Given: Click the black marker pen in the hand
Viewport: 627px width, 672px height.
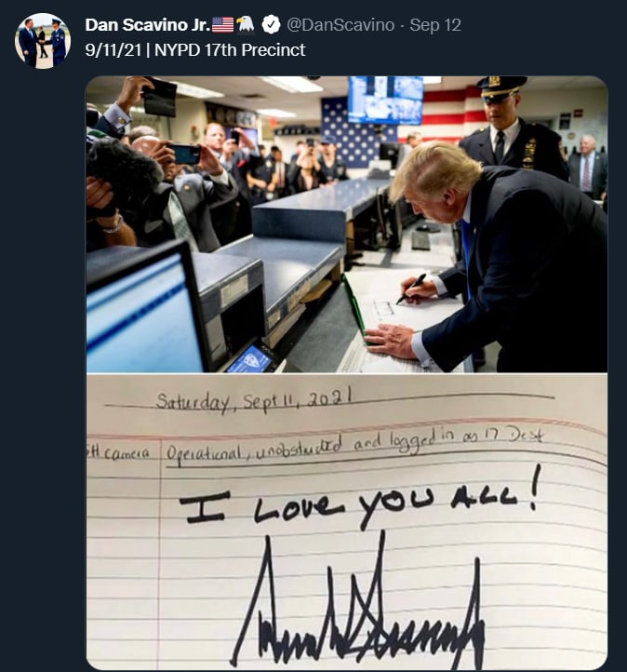Looking at the screenshot, I should point(411,289).
